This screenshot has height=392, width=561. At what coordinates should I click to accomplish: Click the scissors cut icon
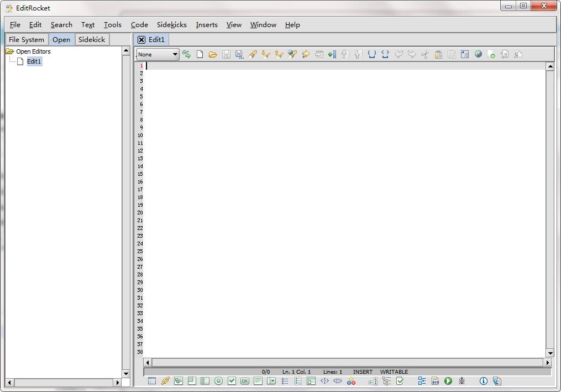coord(424,54)
